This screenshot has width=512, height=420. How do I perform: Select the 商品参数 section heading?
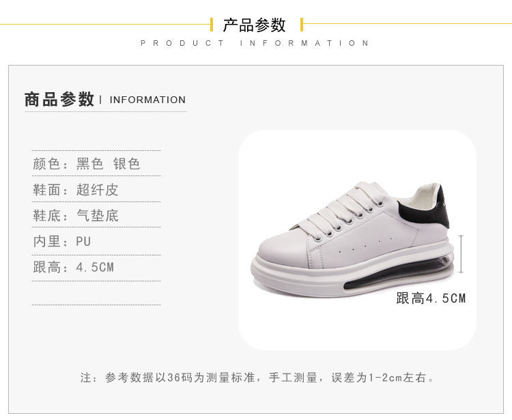[x=59, y=99]
